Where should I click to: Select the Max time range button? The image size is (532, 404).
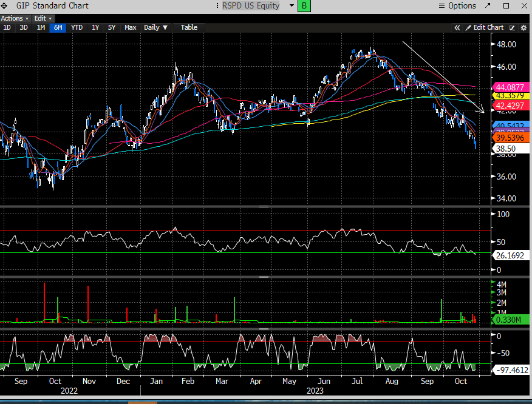pyautogui.click(x=130, y=27)
